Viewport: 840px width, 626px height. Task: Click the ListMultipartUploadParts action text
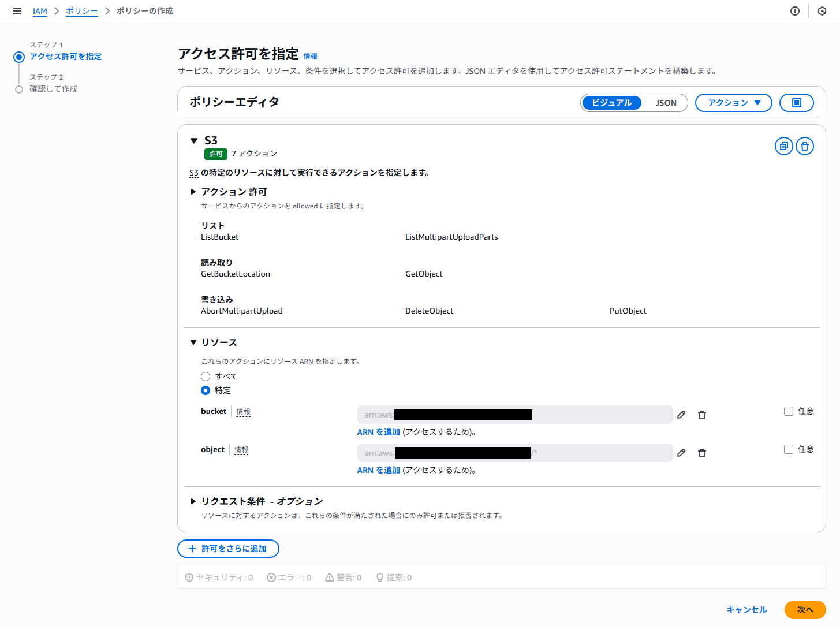451,237
